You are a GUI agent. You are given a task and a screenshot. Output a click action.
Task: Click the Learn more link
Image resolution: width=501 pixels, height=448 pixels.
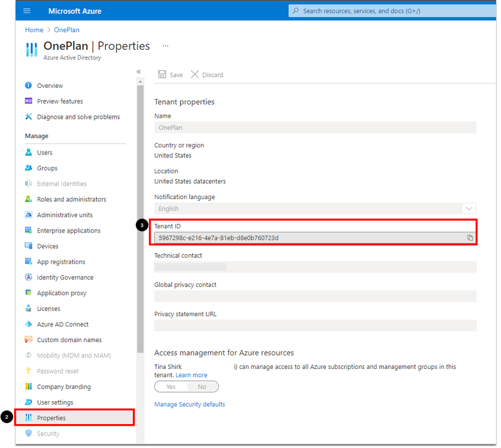point(191,375)
